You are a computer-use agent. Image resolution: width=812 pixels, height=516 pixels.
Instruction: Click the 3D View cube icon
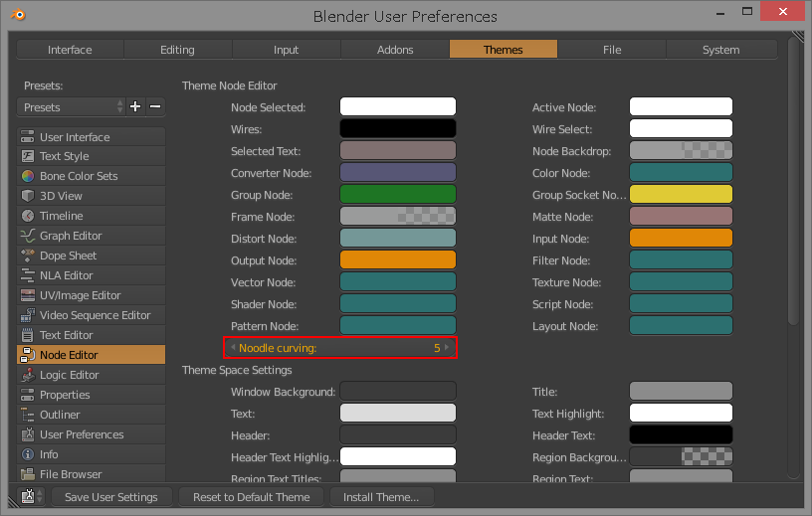28,196
